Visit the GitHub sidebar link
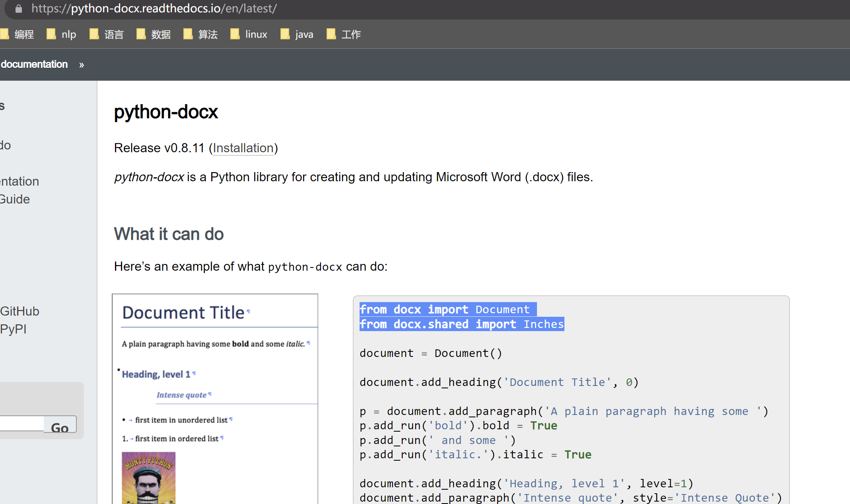Screen dimensions: 850x504 pos(19,311)
